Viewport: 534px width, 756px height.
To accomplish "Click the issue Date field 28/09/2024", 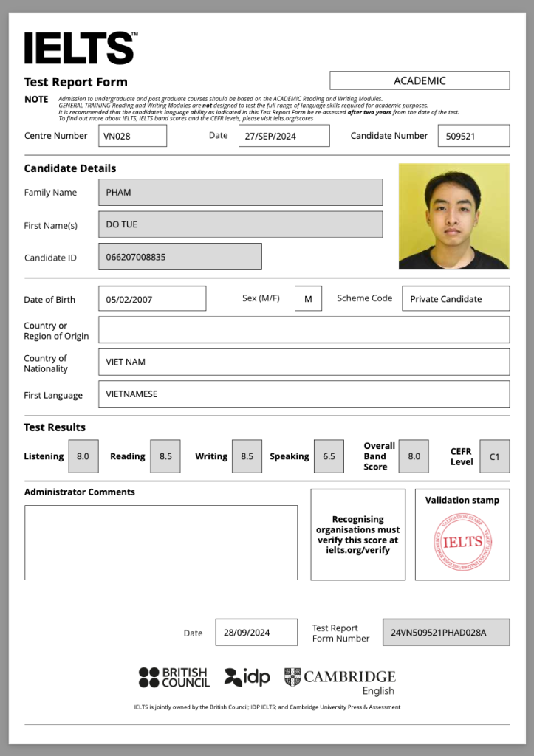I will click(x=256, y=632).
